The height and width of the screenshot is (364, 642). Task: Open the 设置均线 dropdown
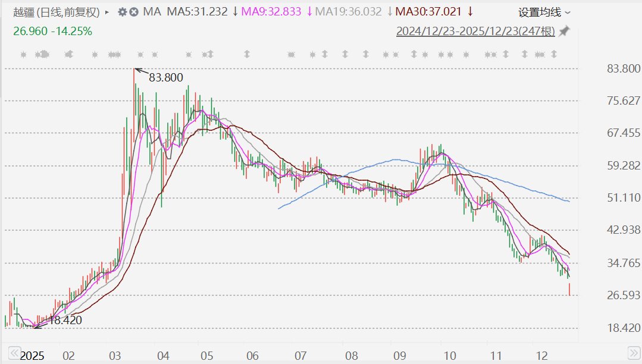[544, 12]
